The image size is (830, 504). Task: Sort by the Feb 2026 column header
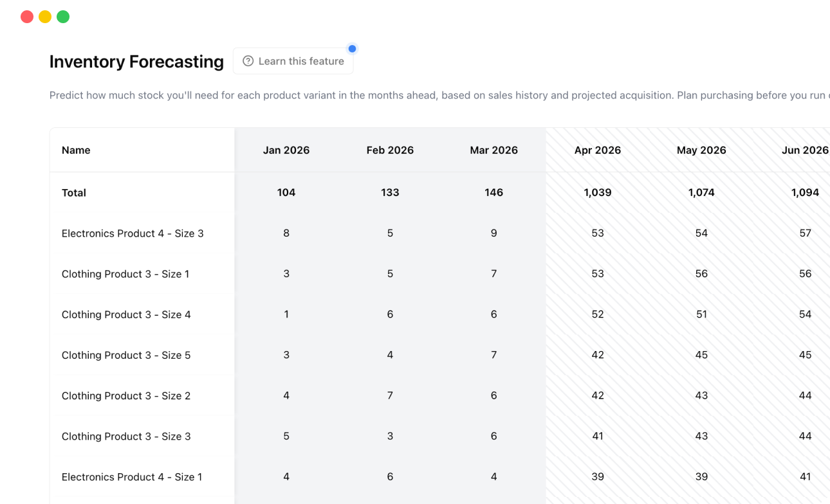coord(390,150)
